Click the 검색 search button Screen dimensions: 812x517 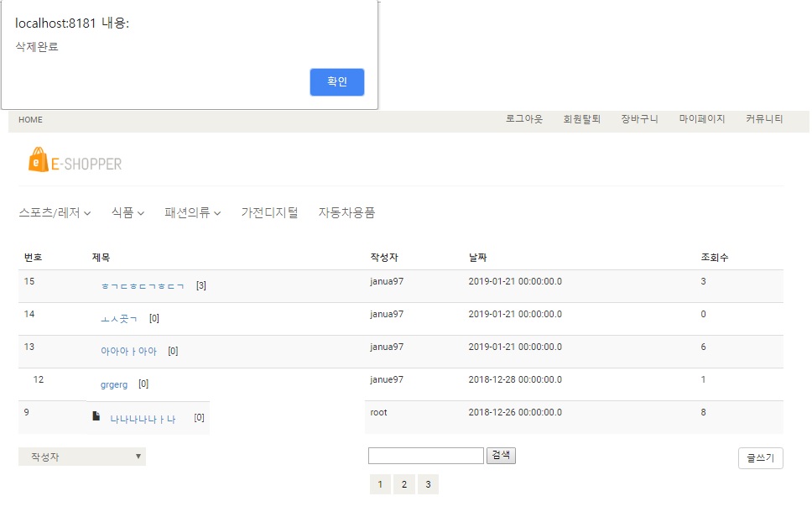click(x=501, y=456)
